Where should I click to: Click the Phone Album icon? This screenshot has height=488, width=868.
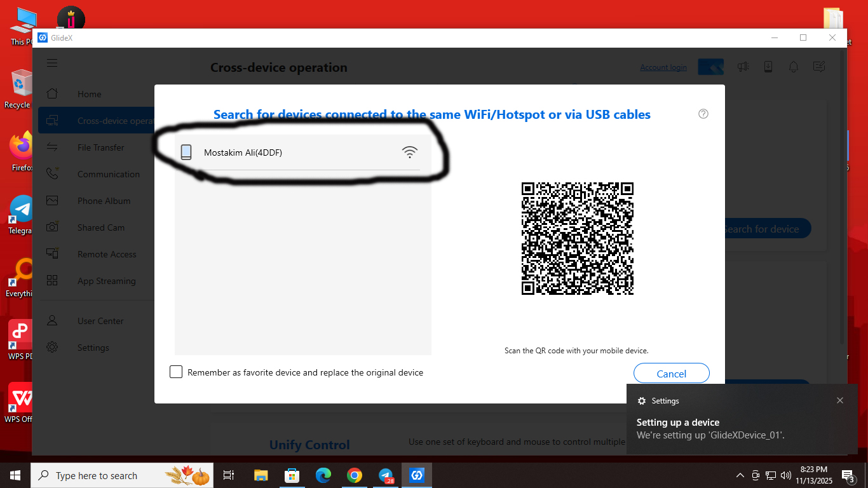52,201
